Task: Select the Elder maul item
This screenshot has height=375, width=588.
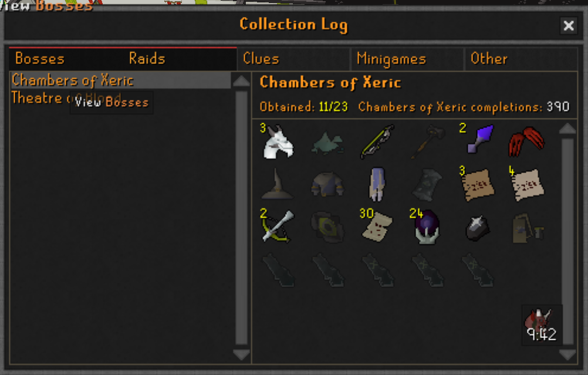Action: coord(427,142)
